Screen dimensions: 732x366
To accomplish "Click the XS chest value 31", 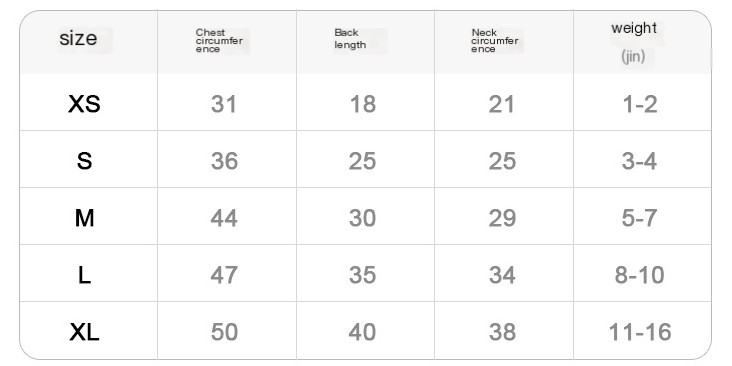I will point(224,104).
